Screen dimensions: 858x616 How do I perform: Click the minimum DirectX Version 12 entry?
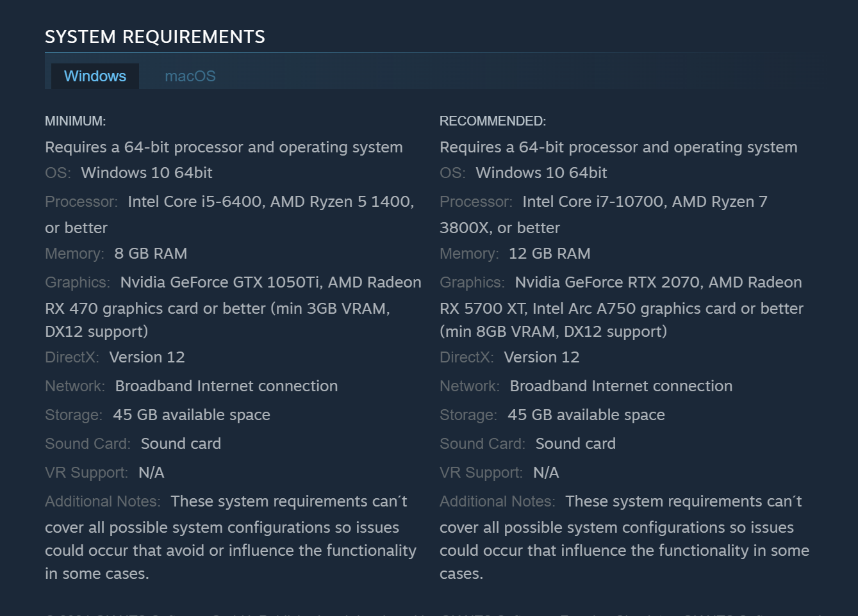point(147,357)
